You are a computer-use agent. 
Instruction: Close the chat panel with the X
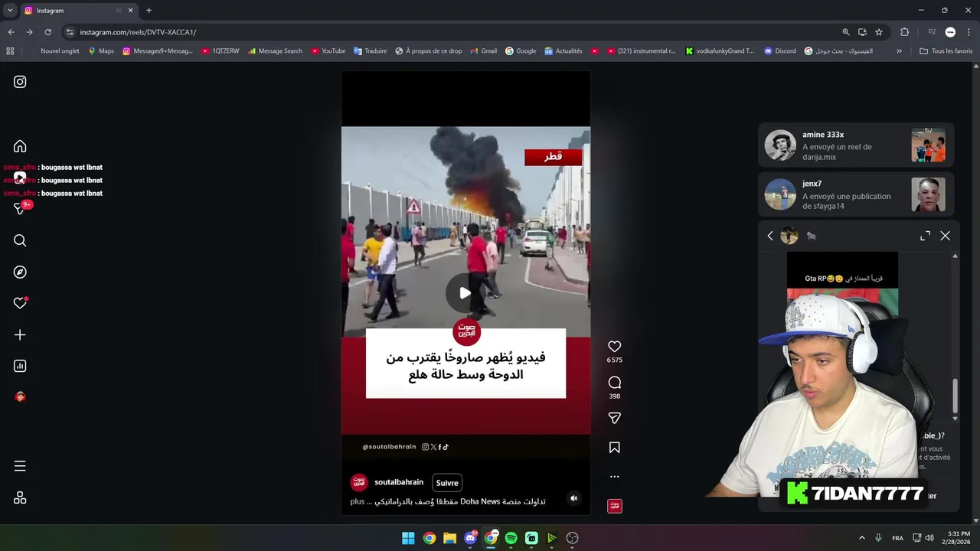click(945, 236)
